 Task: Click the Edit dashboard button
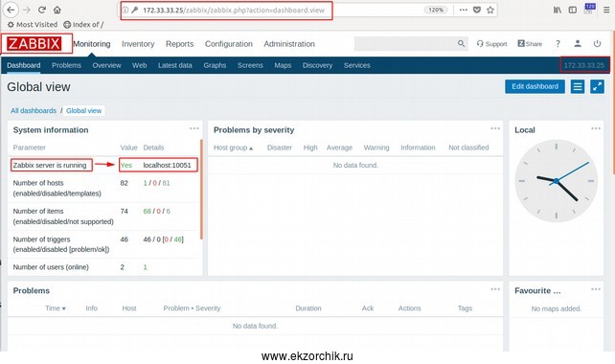point(535,86)
